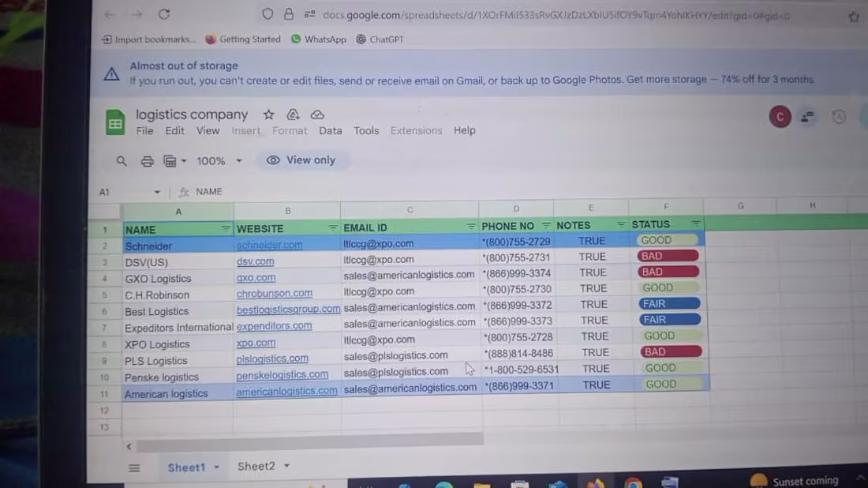
Task: Open the File menu
Action: (x=144, y=131)
